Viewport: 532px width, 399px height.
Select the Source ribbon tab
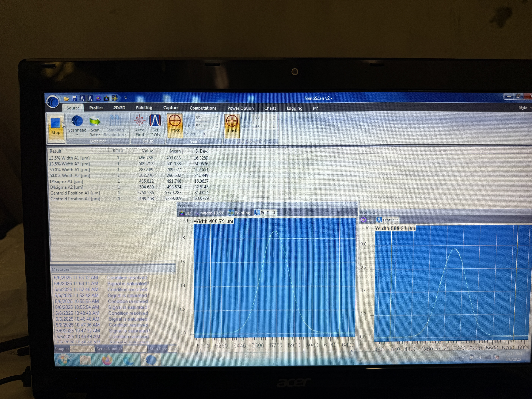73,108
